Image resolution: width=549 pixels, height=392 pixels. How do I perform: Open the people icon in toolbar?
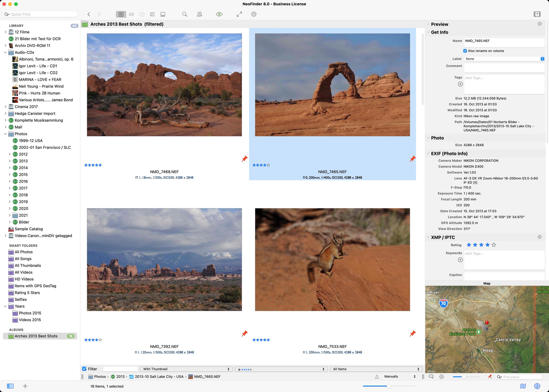(199, 14)
